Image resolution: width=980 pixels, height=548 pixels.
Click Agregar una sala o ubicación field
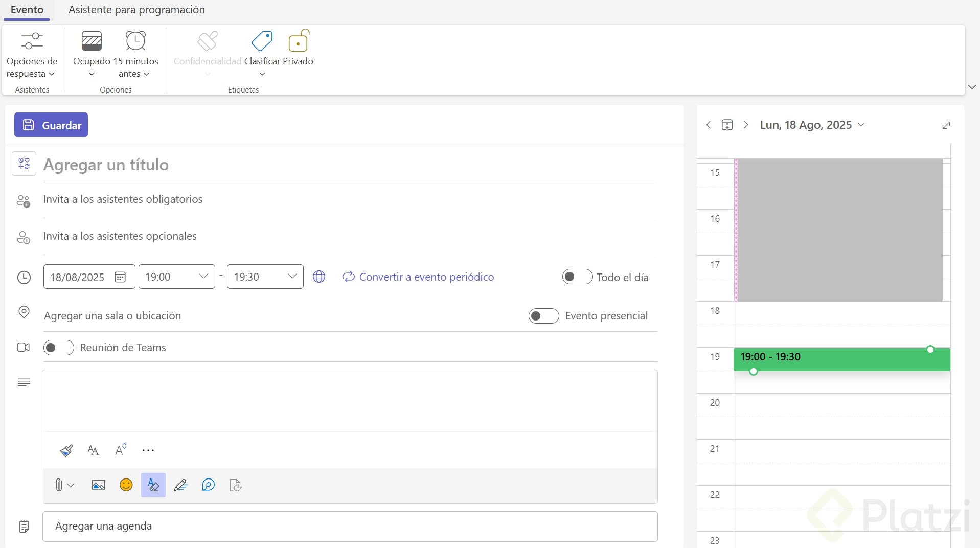[x=281, y=316]
